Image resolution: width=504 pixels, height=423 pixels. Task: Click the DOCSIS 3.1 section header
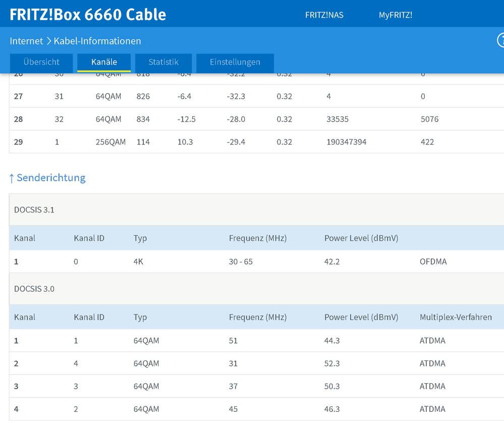tap(34, 210)
